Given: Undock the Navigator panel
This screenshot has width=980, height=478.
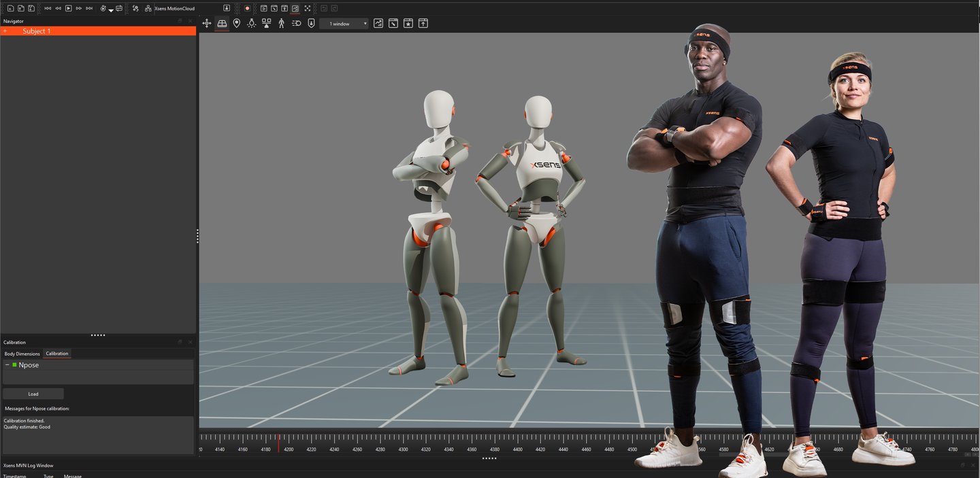Looking at the screenshot, I should [180, 21].
